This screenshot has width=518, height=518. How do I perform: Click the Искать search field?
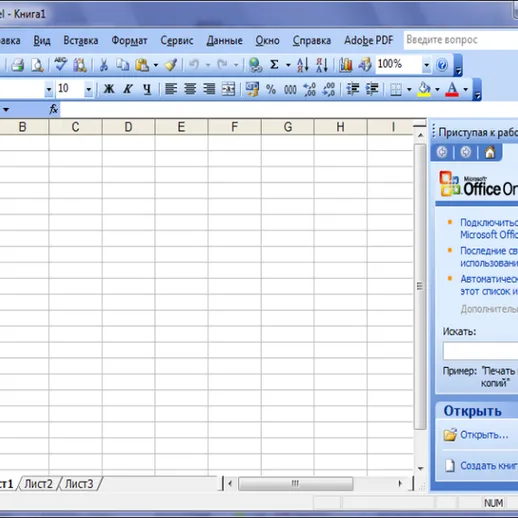click(480, 351)
